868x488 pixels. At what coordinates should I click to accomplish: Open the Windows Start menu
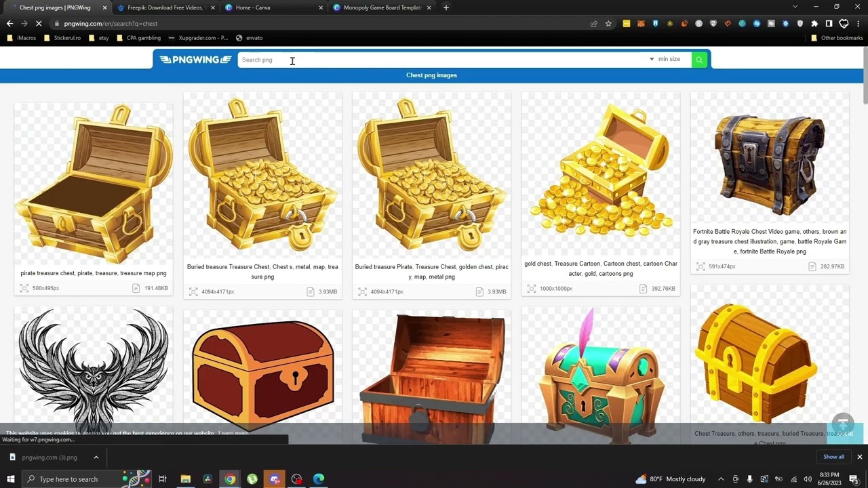[10, 479]
